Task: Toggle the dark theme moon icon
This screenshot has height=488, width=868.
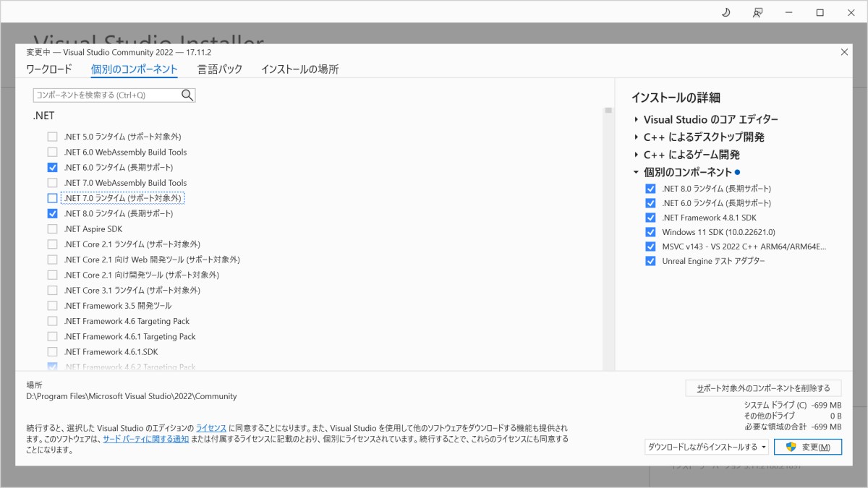Action: pos(726,12)
